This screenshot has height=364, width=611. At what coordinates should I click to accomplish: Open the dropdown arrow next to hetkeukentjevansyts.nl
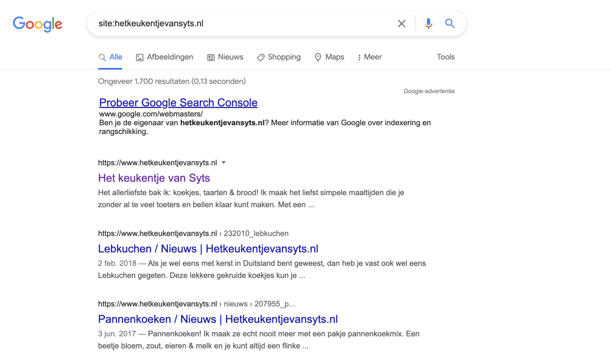tap(224, 162)
